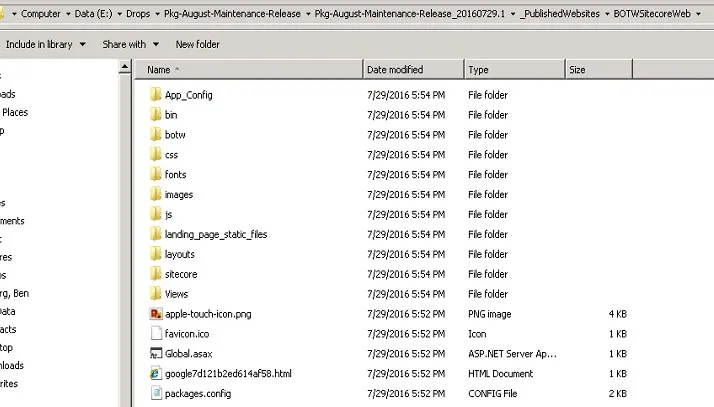714x407 pixels.
Task: Click the New folder button
Action: (198, 45)
